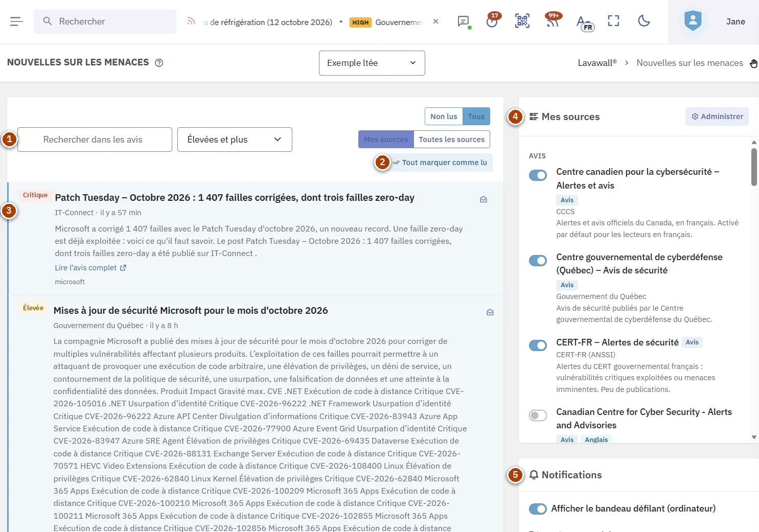Screen dimensions: 759x532
Task: Open the QR code scanner icon
Action: pos(522,21)
